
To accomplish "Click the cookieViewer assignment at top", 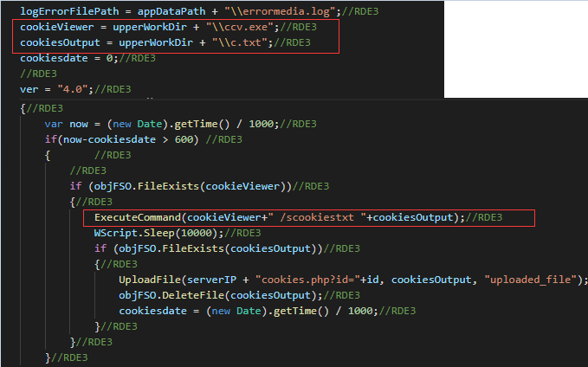I will [56, 27].
